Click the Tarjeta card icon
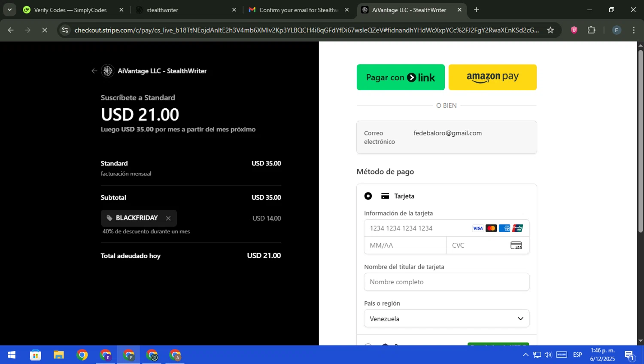This screenshot has width=644, height=364. tap(385, 196)
